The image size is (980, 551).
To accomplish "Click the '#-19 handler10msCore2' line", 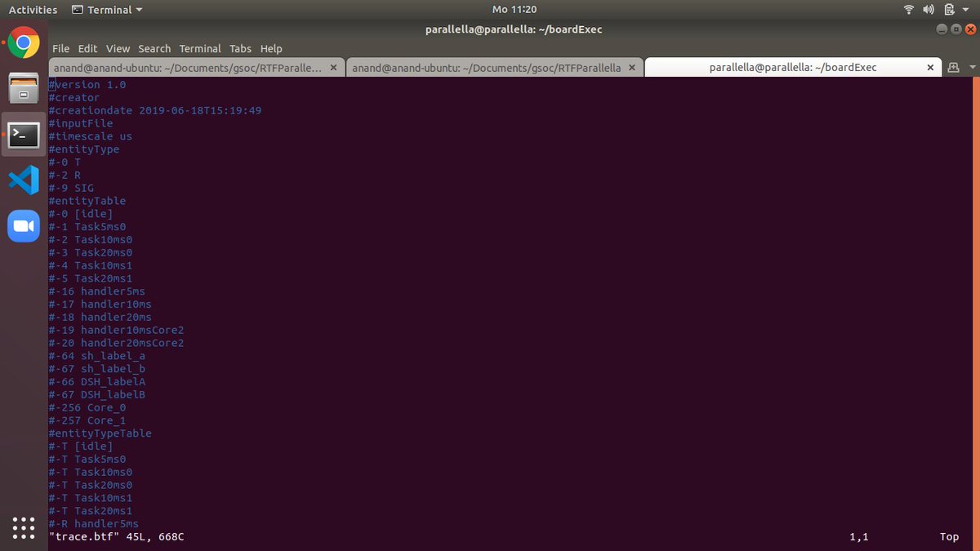I will point(117,331).
